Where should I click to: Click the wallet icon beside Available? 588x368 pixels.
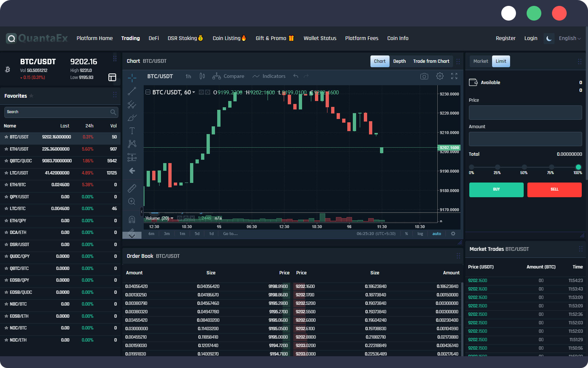coord(473,82)
